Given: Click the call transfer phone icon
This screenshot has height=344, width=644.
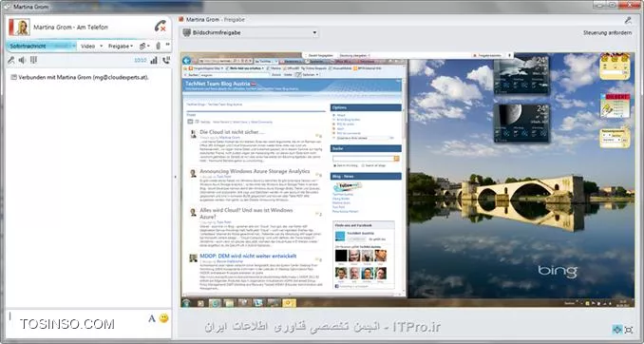Looking at the screenshot, I should point(166,61).
